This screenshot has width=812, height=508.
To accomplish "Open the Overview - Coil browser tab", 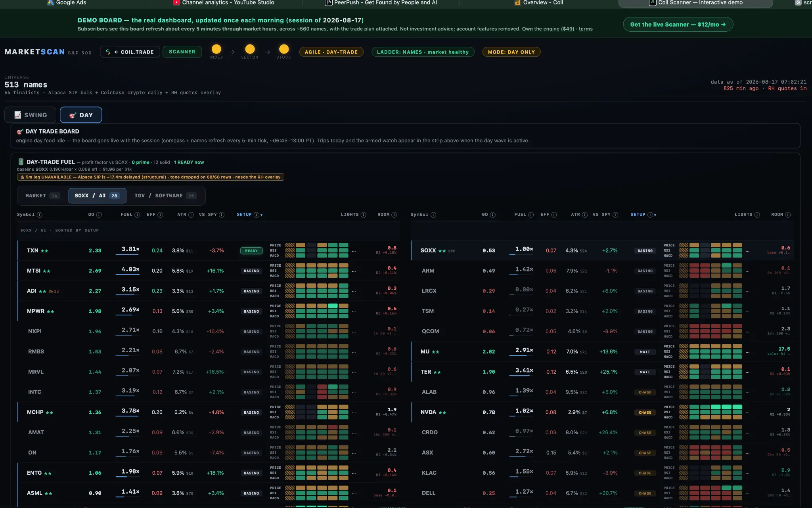I will tap(538, 3).
